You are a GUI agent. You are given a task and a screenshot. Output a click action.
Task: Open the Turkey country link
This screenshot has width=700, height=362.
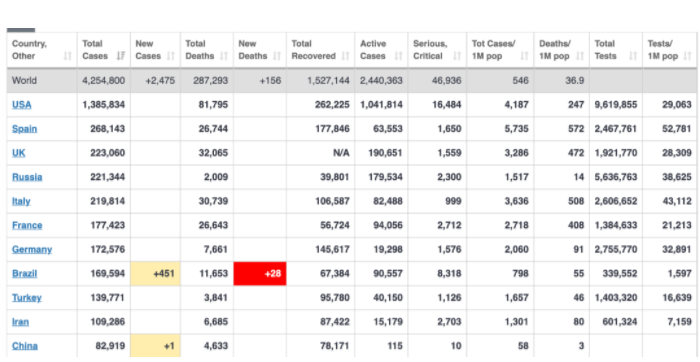(x=27, y=298)
